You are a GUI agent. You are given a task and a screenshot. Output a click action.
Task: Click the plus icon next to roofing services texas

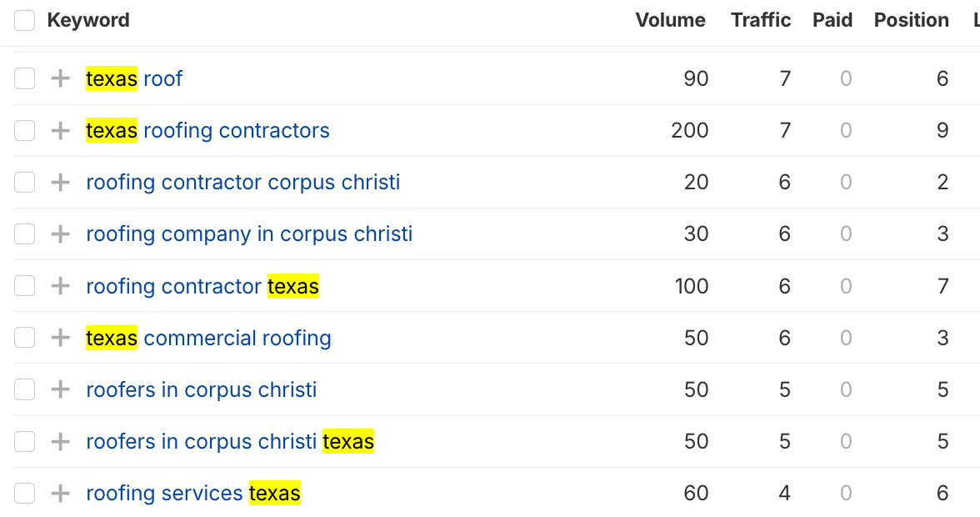[59, 492]
